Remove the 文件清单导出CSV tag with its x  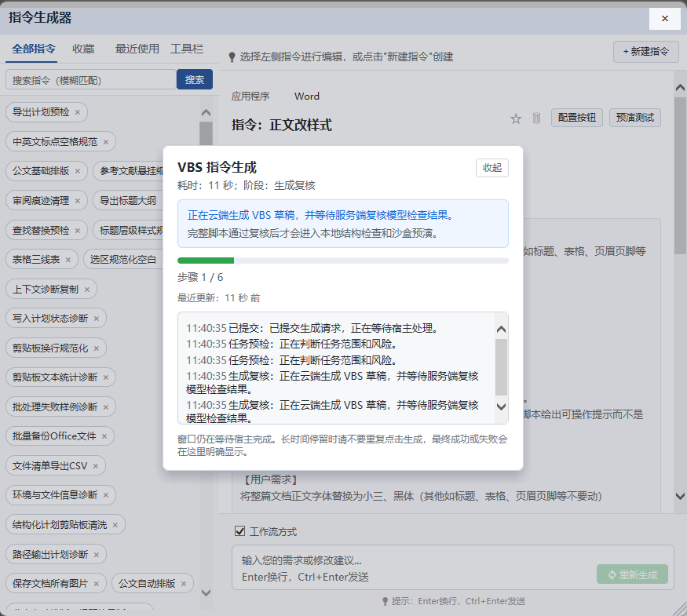[x=96, y=466]
